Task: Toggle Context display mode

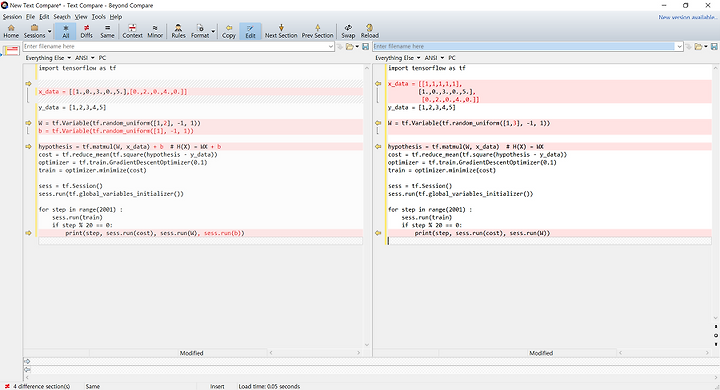Action: click(x=132, y=31)
